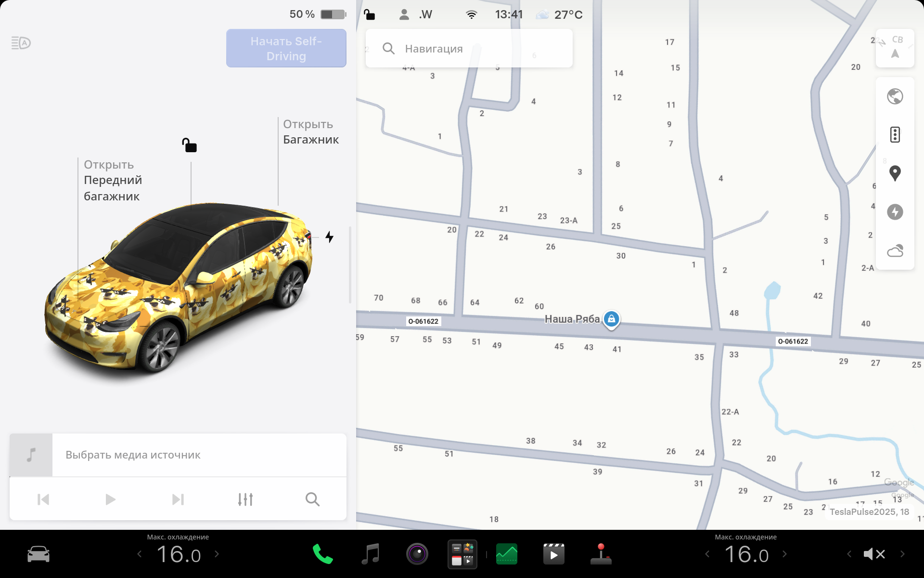Search media with magnifier icon

pos(313,499)
